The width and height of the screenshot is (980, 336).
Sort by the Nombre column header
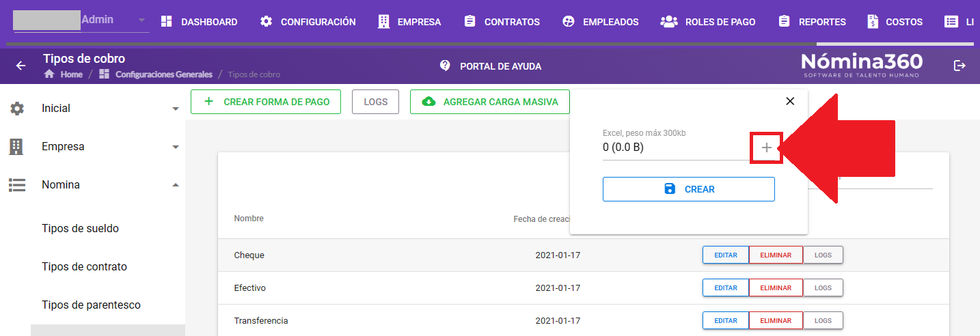(249, 219)
